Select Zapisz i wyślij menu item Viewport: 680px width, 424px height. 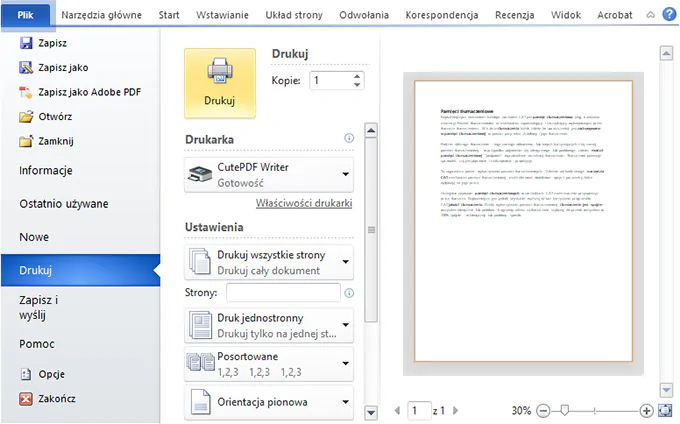39,307
